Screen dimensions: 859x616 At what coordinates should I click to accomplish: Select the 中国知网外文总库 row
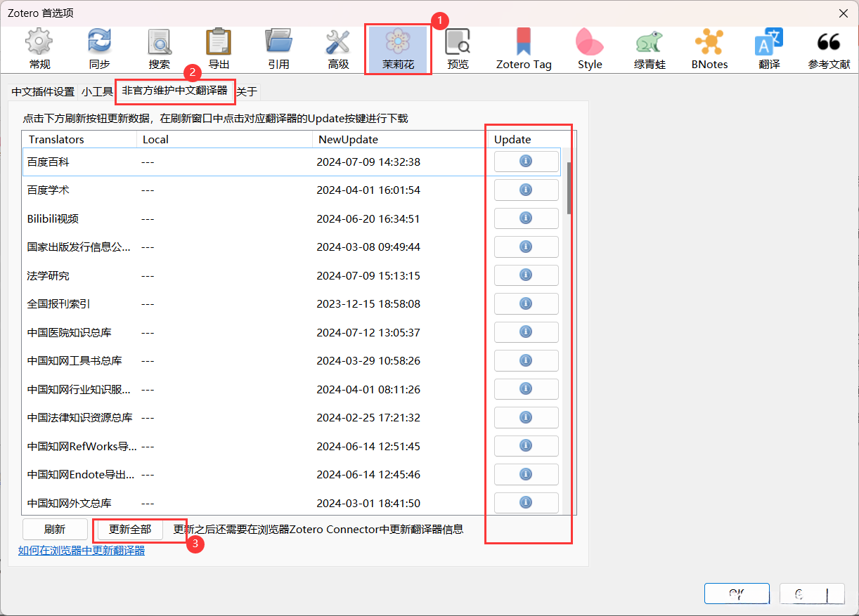(x=292, y=503)
